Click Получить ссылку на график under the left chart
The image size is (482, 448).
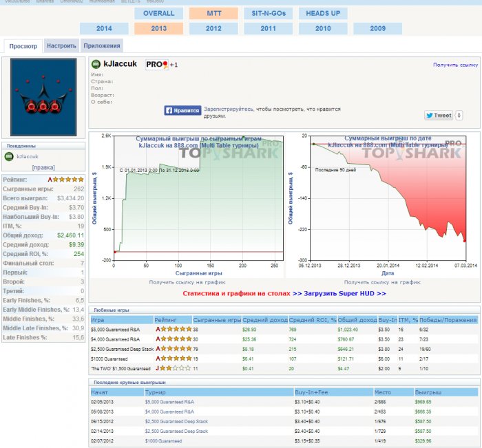point(185,282)
